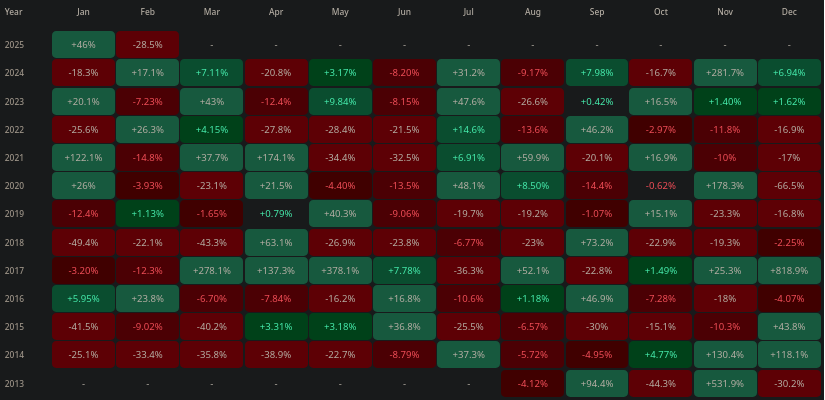The image size is (825, 400).
Task: Select the Dec column header
Action: 789,12
